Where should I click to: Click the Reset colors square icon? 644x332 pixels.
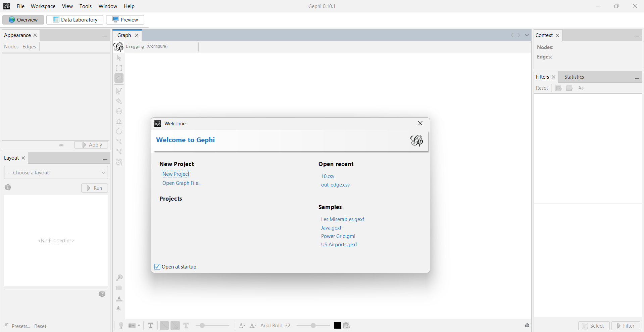[x=119, y=288]
